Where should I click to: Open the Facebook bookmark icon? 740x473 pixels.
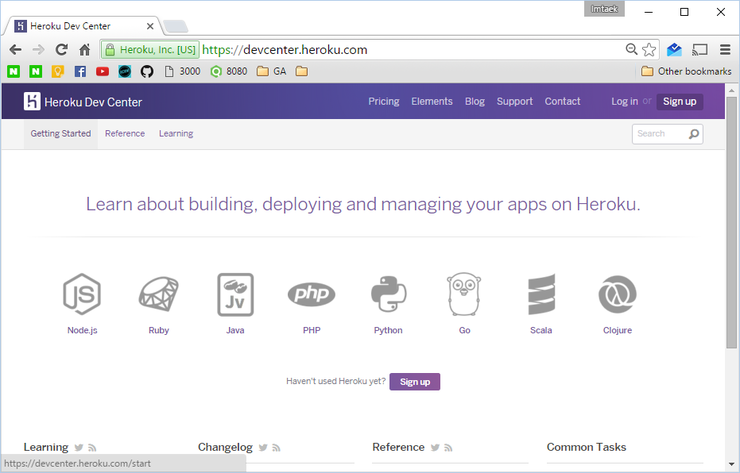click(80, 71)
